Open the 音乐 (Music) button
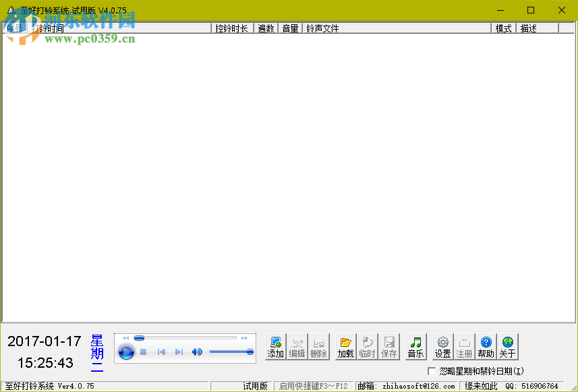Viewport: 578px width, 392px height. [416, 347]
